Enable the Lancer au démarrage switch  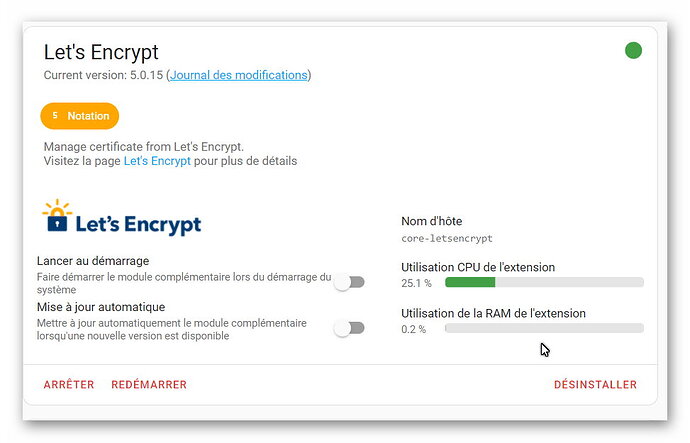349,282
